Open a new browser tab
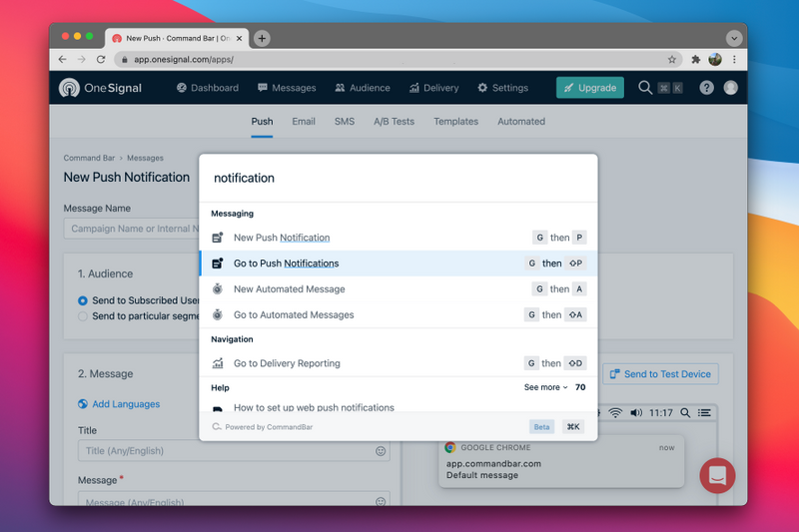This screenshot has width=799, height=532. coord(262,38)
